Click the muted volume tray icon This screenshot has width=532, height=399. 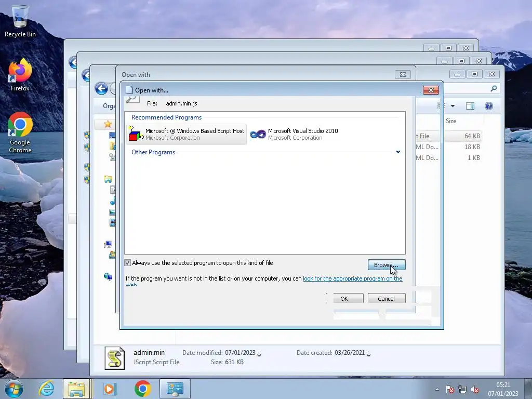[x=475, y=389]
